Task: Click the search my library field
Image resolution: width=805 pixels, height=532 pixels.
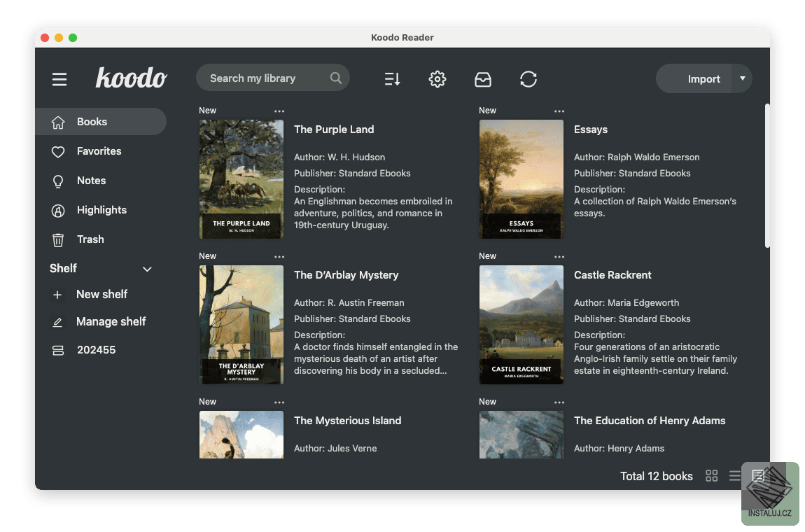Action: [x=266, y=78]
